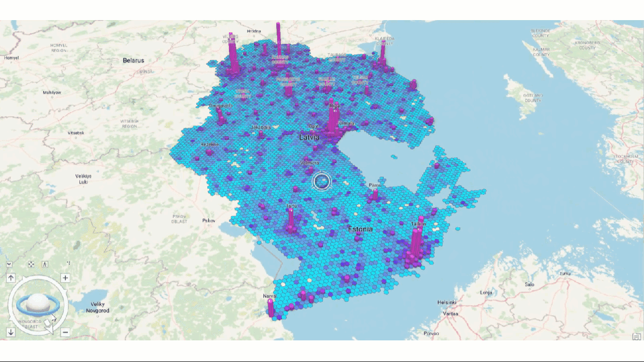
Task: Click the compass ring to reset orientation
Action: coord(38,280)
